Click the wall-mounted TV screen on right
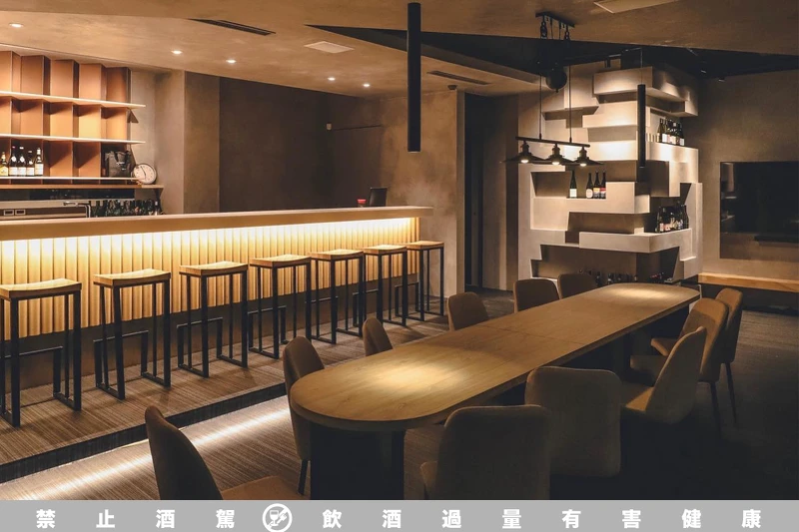This screenshot has width=799, height=532. [758, 199]
